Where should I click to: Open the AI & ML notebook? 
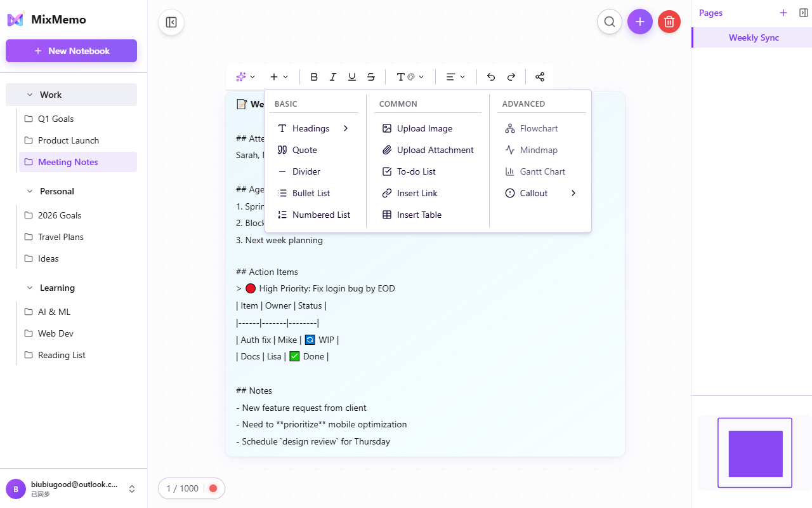pos(78,312)
